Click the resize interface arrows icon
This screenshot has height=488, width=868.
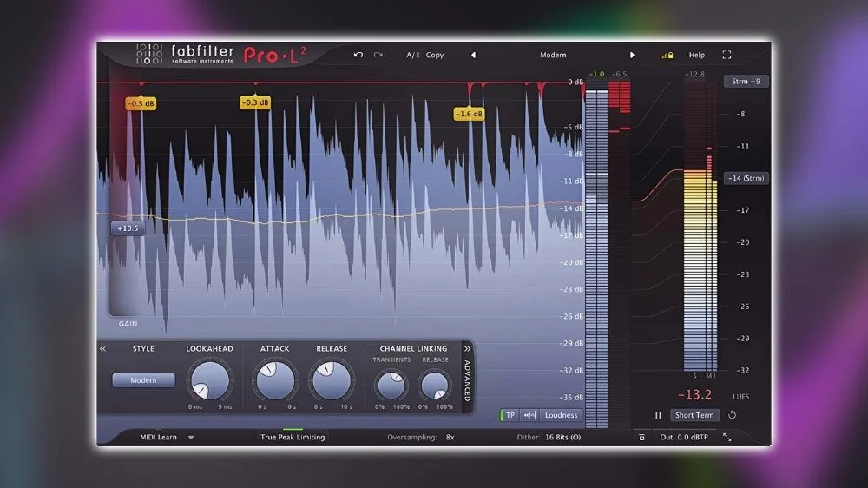[x=727, y=438]
